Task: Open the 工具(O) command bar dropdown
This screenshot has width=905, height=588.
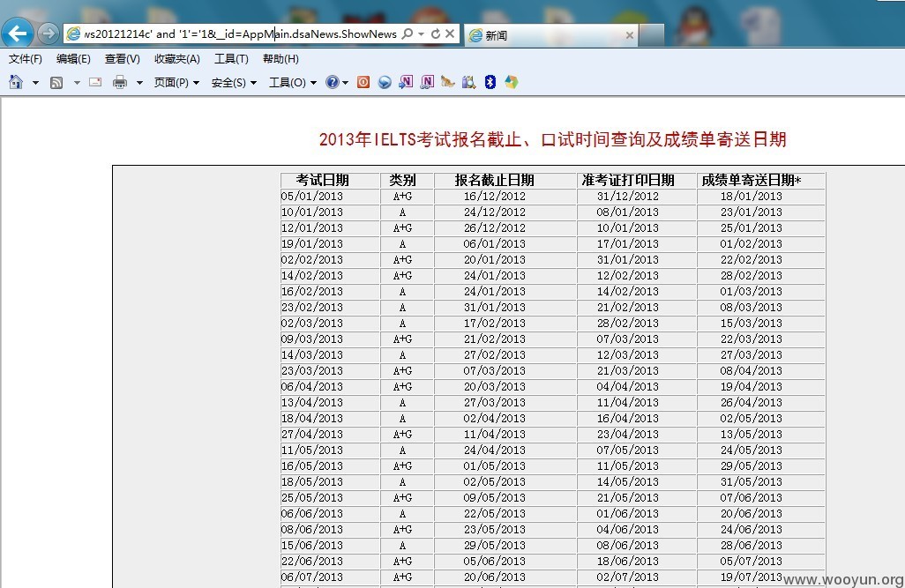Action: (293, 83)
